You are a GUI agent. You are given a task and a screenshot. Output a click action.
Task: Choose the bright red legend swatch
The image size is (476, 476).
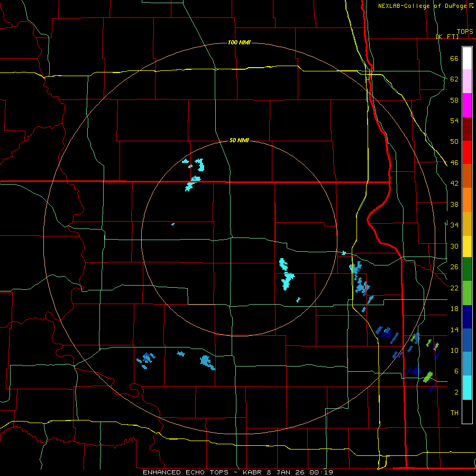point(467,152)
